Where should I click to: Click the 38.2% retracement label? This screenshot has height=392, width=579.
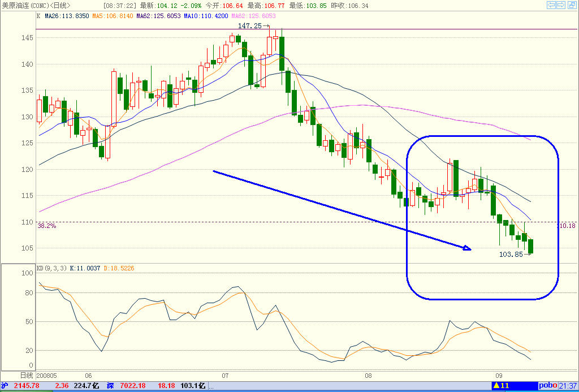(x=46, y=226)
